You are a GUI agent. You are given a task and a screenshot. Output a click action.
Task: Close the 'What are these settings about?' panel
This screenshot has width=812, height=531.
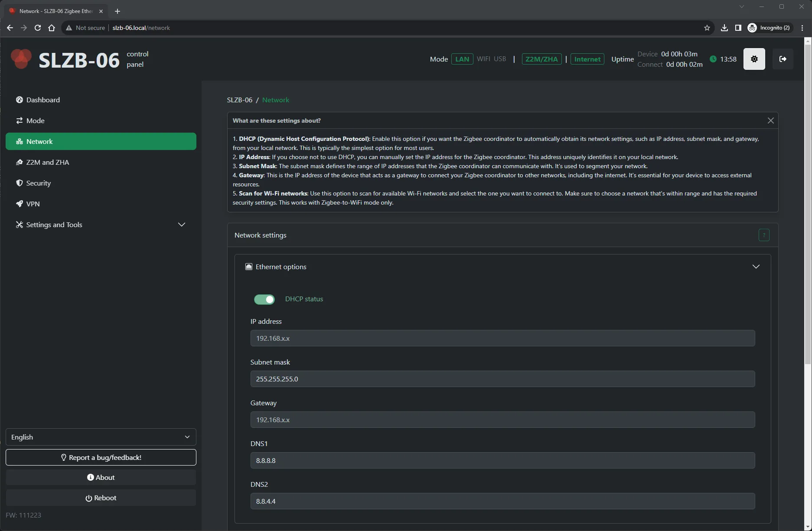[770, 121]
